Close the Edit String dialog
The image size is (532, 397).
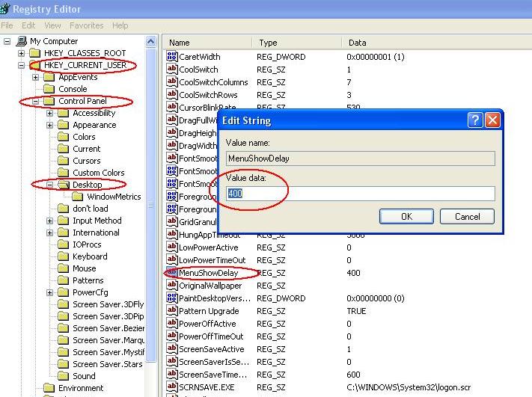click(x=492, y=120)
